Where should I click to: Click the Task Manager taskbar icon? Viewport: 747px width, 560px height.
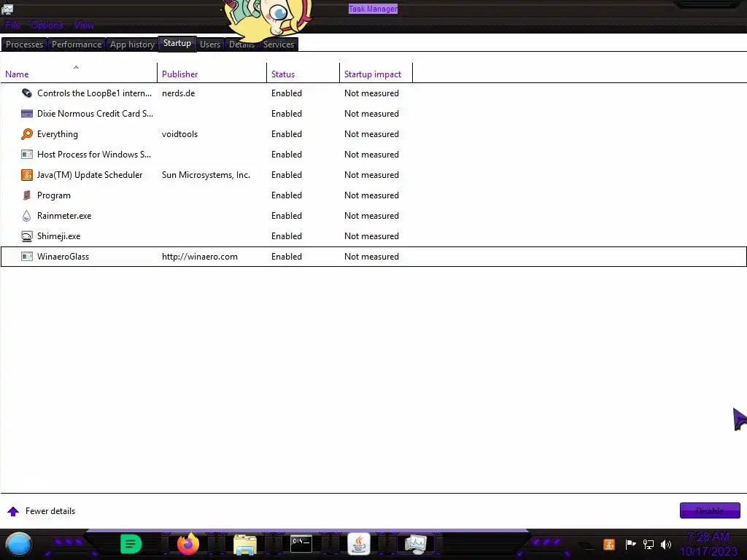tap(415, 544)
